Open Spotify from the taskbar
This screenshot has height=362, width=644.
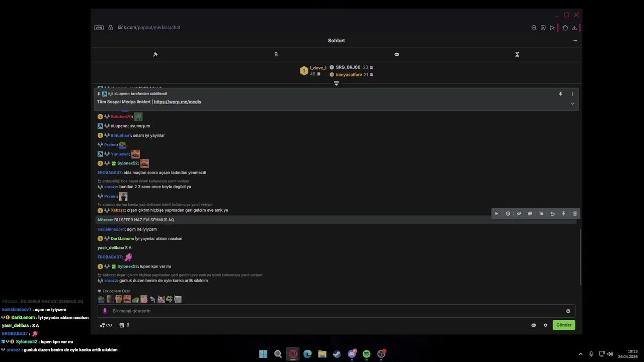[x=366, y=354]
